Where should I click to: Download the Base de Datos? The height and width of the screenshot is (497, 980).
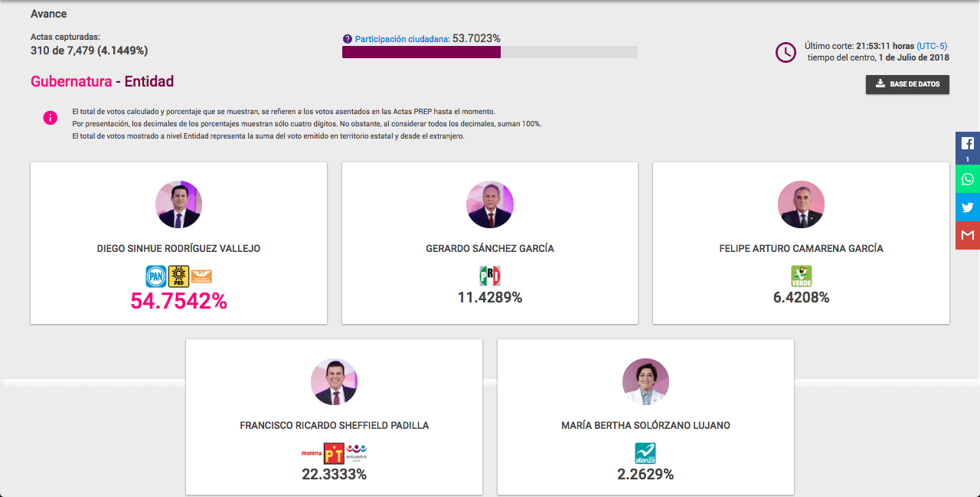907,84
